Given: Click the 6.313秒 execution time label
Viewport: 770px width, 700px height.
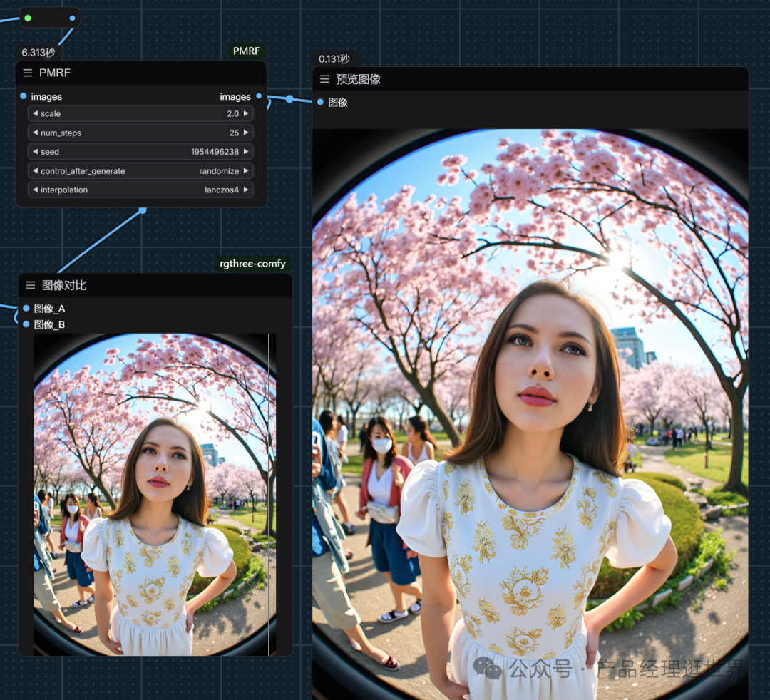Looking at the screenshot, I should tap(38, 53).
